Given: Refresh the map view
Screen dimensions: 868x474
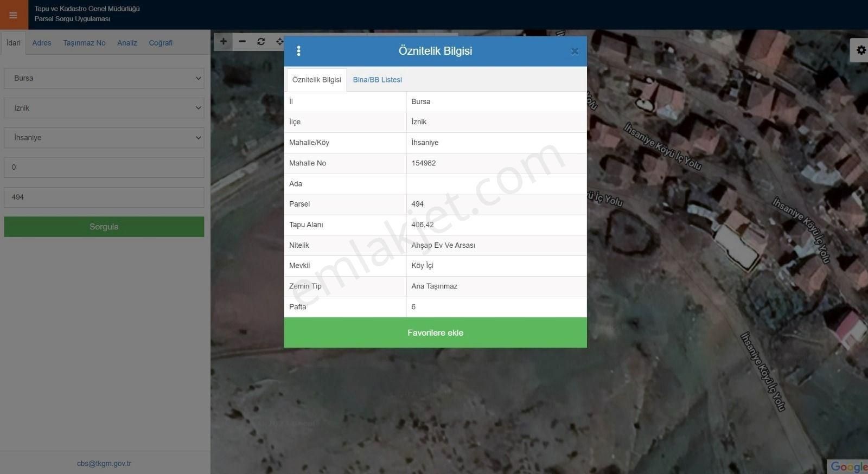Looking at the screenshot, I should point(261,42).
